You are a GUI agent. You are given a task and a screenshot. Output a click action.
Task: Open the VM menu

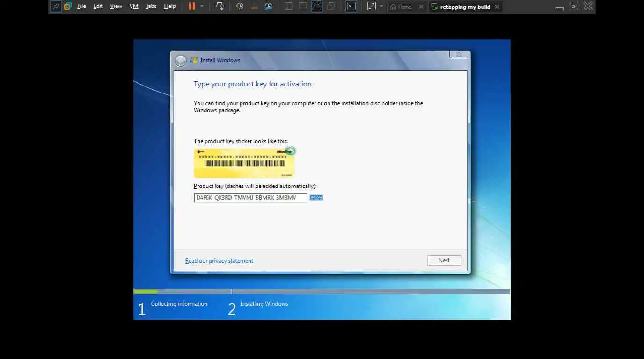134,7
